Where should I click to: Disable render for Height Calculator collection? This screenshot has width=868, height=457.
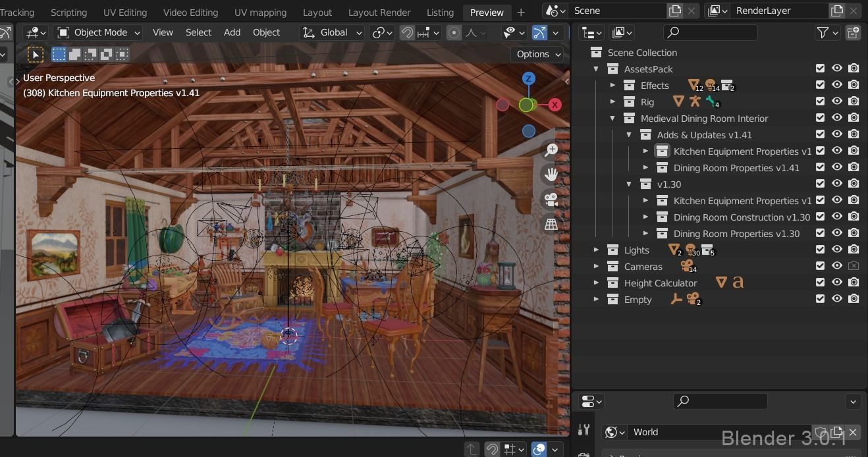(854, 282)
